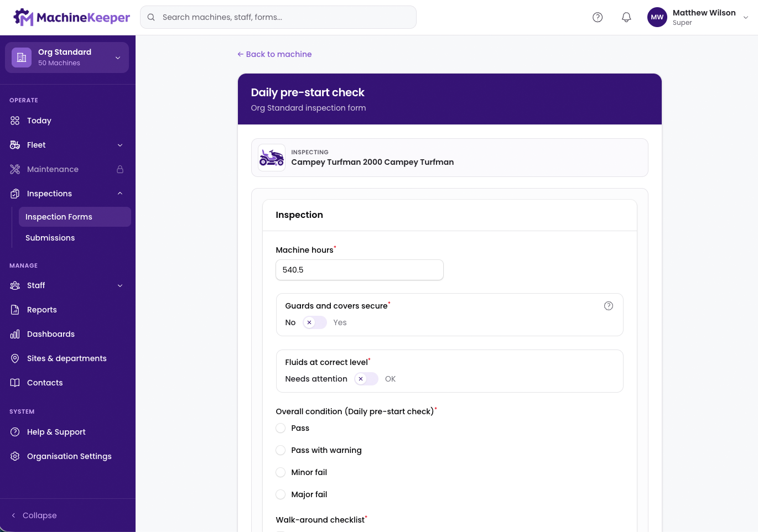Image resolution: width=758 pixels, height=532 pixels.
Task: Click the Daily pre-start check heading
Action: (x=308, y=92)
